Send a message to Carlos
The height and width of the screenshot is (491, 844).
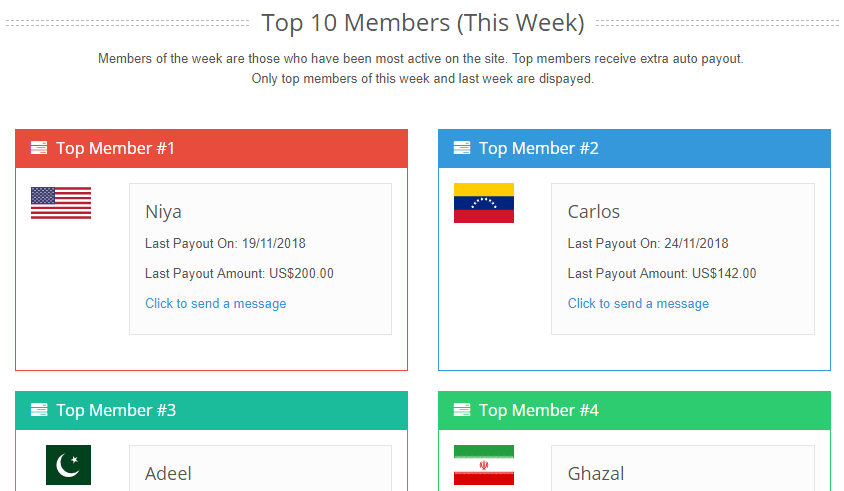point(638,303)
